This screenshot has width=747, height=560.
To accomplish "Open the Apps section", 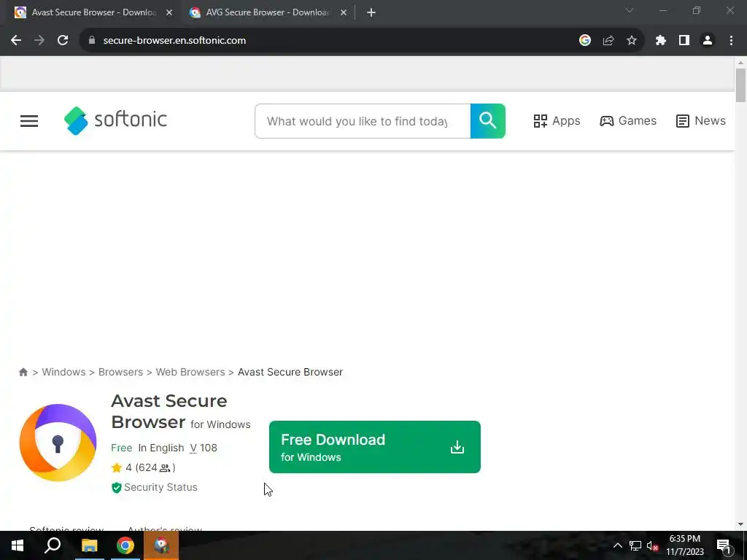I will coord(557,121).
